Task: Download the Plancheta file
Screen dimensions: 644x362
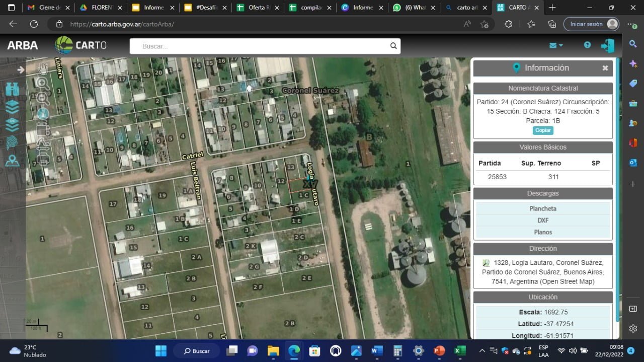Action: point(543,208)
